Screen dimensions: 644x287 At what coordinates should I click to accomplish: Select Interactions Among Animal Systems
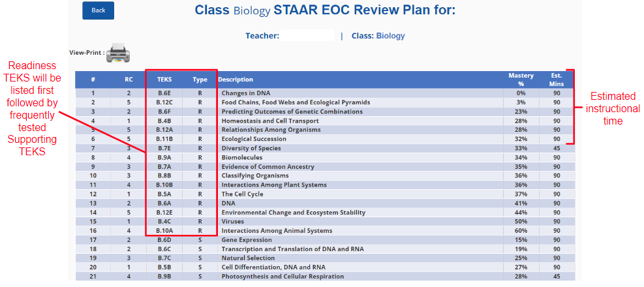[277, 231]
